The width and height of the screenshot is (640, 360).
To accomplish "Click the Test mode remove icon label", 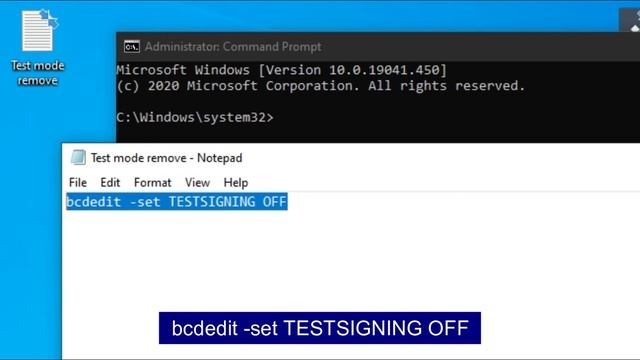I will [38, 73].
